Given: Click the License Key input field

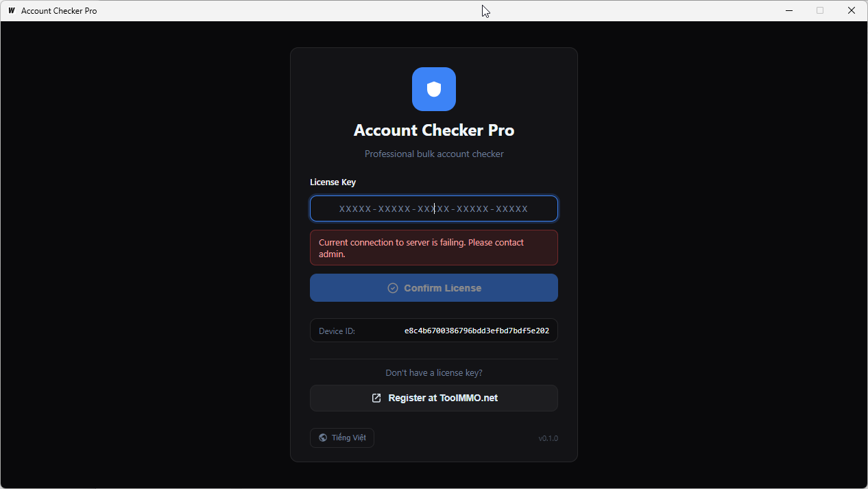Looking at the screenshot, I should pos(434,208).
